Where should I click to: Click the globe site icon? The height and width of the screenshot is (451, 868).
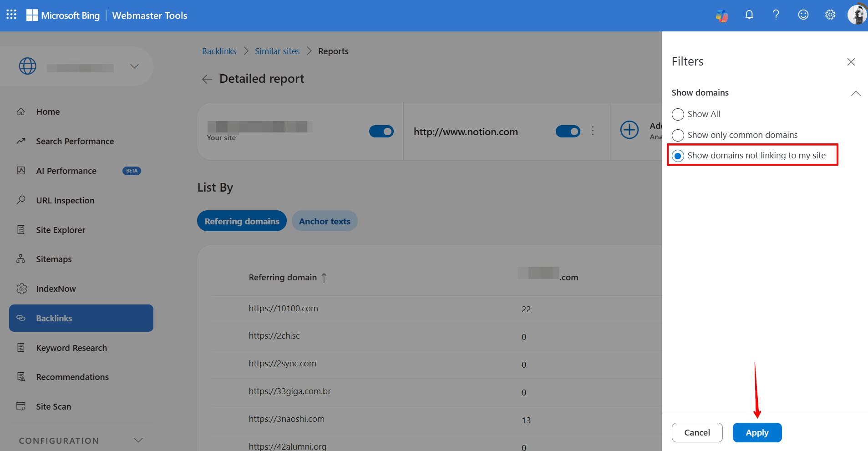click(28, 66)
